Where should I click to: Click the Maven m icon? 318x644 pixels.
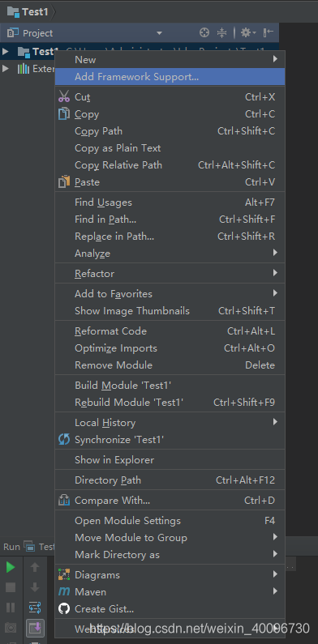(64, 592)
